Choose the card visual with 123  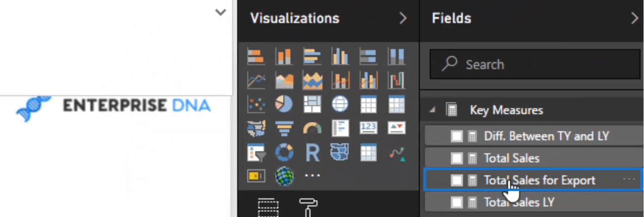coord(368,128)
